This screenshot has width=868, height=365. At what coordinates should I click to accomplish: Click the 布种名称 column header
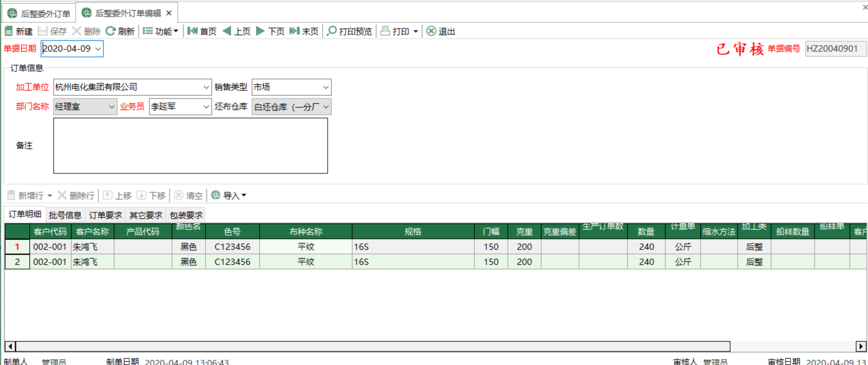[x=306, y=232]
